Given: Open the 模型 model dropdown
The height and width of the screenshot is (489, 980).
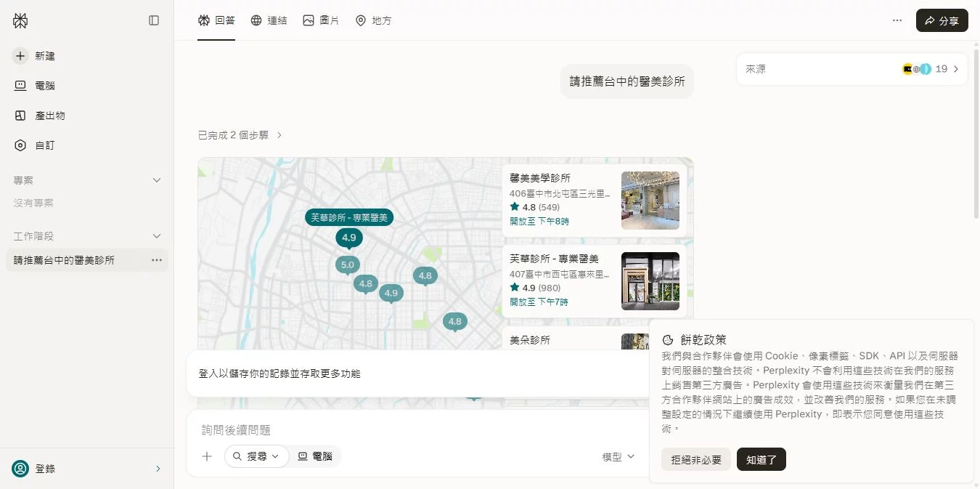Looking at the screenshot, I should [618, 456].
